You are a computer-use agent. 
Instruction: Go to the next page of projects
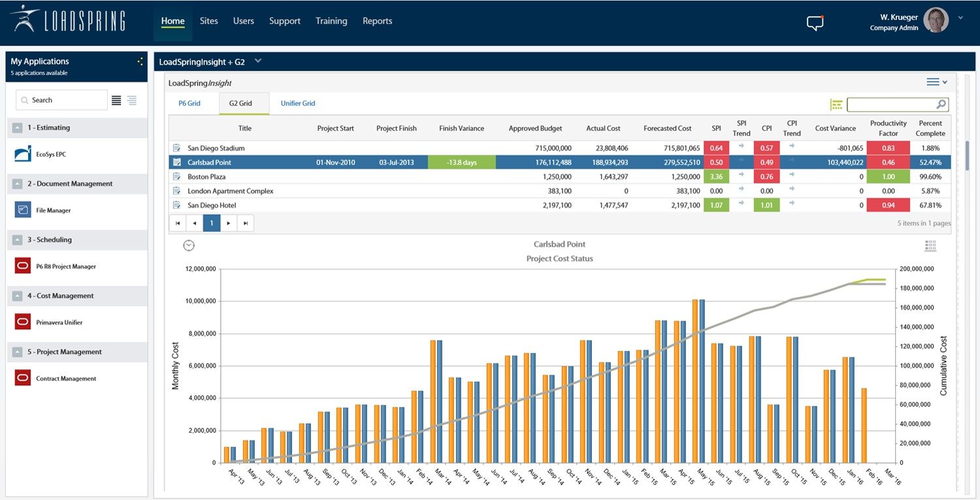pos(228,223)
